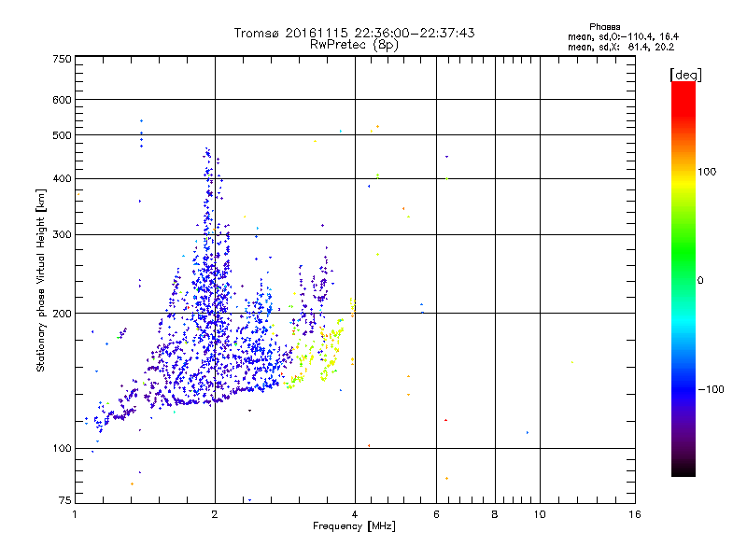Click the x-axis tick label '8'
The width and height of the screenshot is (747, 560).
495,514
